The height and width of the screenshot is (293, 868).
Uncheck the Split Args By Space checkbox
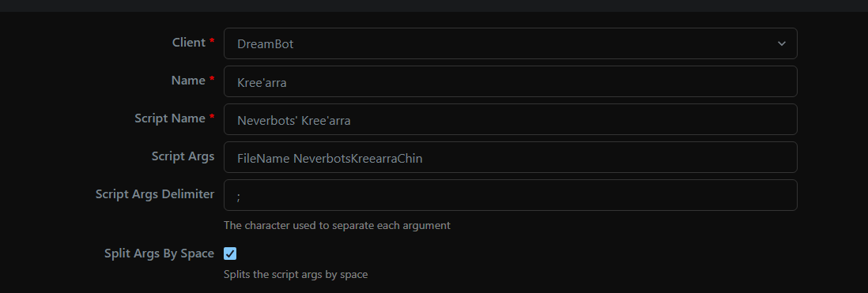point(230,254)
